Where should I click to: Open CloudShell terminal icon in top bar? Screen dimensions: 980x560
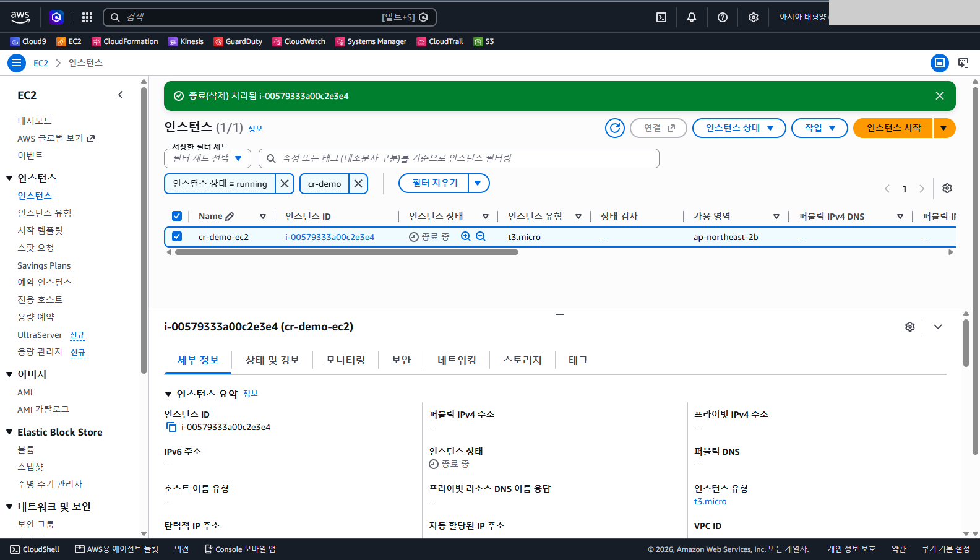coord(661,17)
